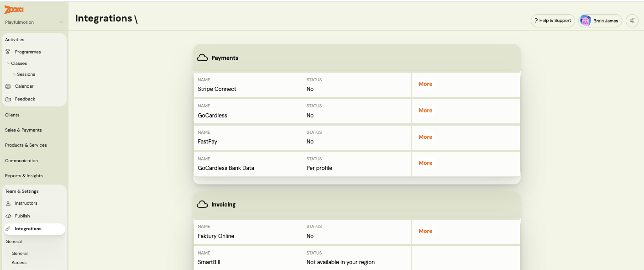This screenshot has width=644, height=270.
Task: Expand the Communication section
Action: click(21, 160)
